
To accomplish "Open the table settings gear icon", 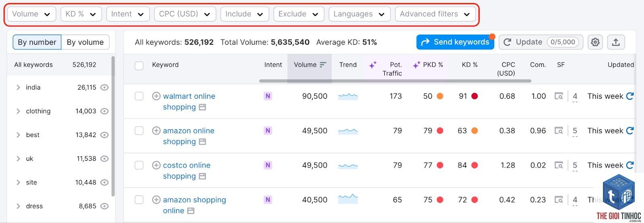I will coord(595,42).
